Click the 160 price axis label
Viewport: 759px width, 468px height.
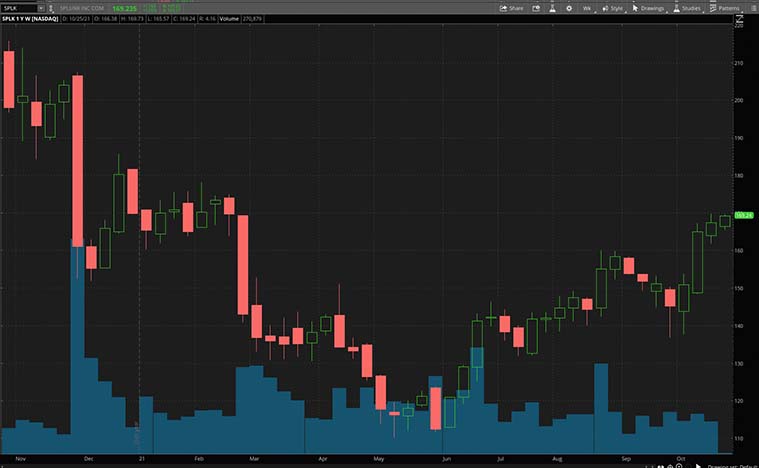tap(739, 251)
